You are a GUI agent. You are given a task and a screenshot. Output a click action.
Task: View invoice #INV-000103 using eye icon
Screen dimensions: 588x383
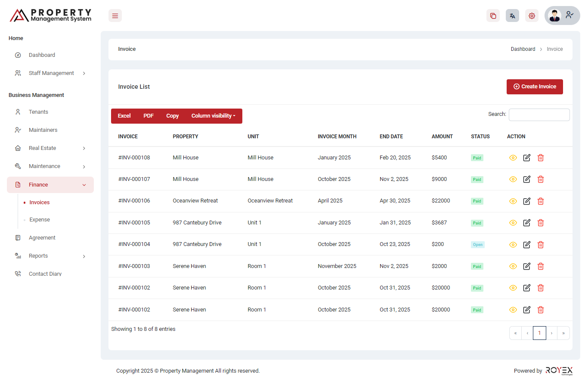pos(513,266)
